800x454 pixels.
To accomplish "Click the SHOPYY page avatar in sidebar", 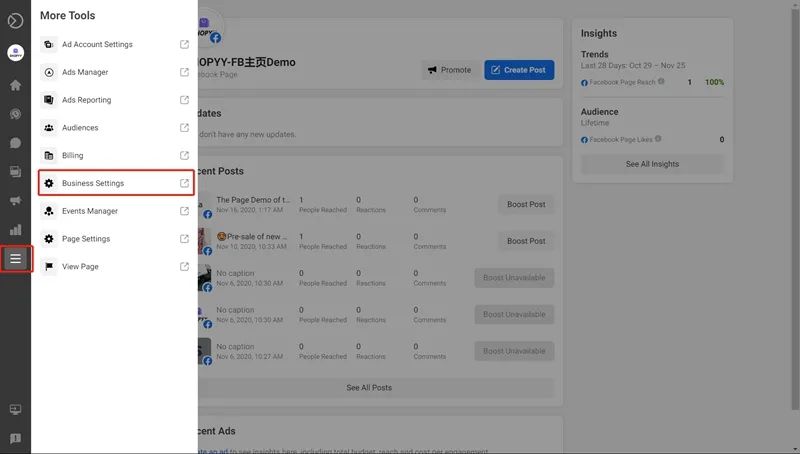I will point(15,53).
